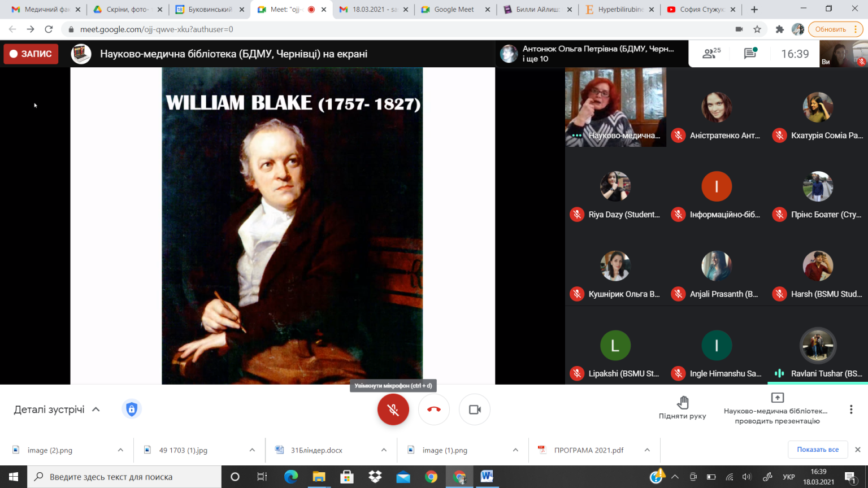Go back with the browser back arrow
The image size is (868, 488).
coord(12,29)
